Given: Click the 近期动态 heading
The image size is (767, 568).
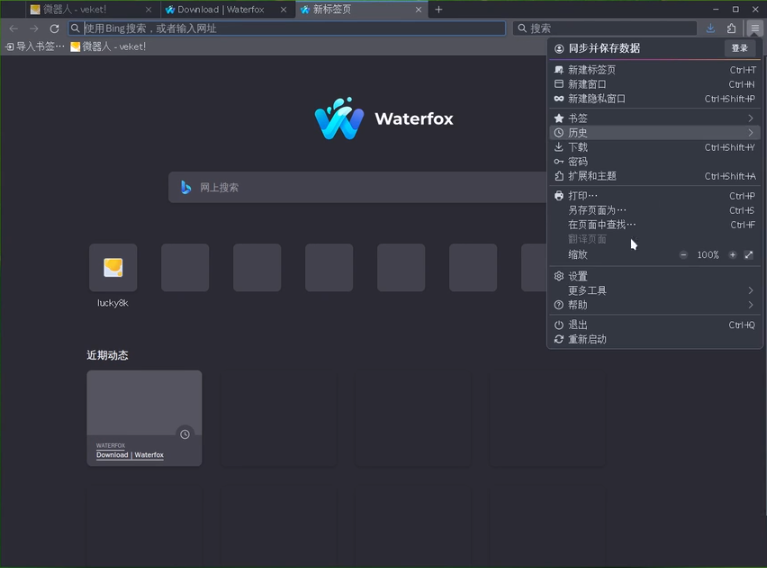Looking at the screenshot, I should 107,355.
